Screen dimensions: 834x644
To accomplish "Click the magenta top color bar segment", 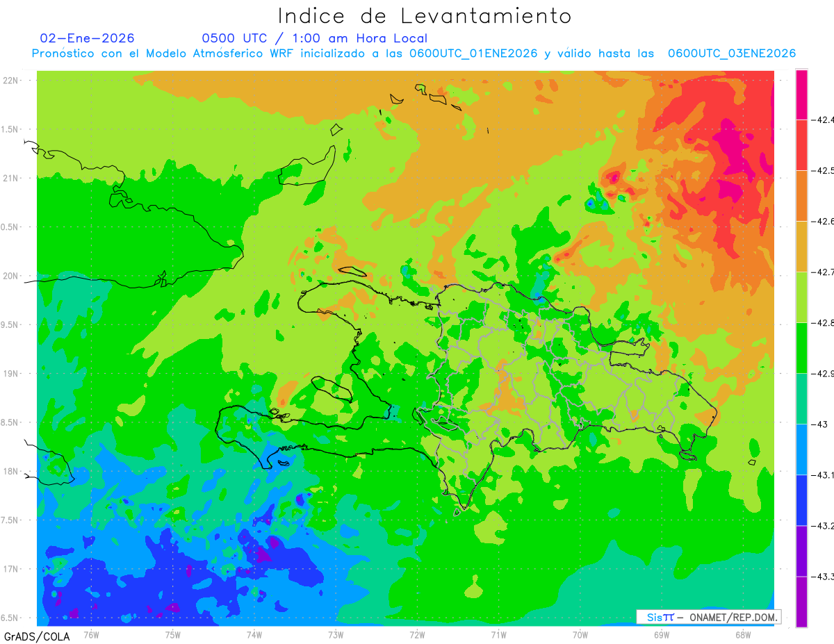I will pos(801,94).
